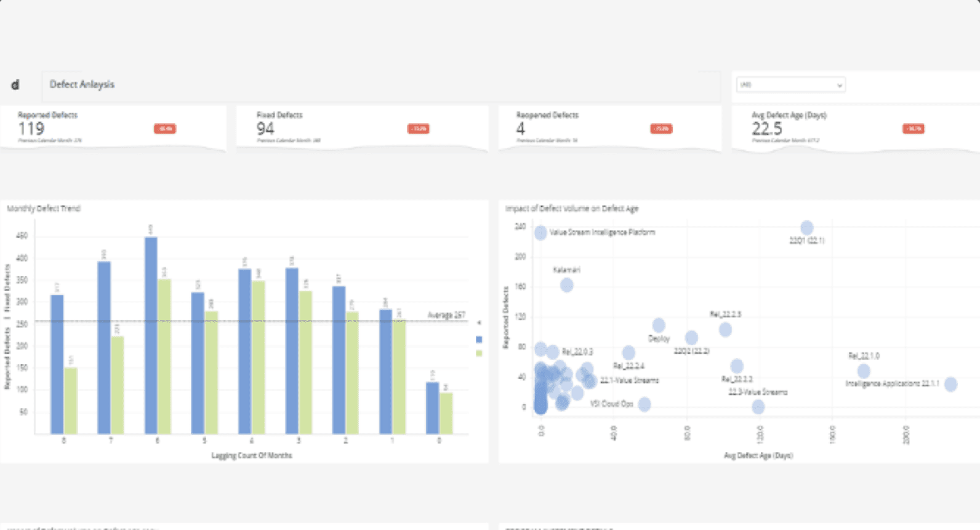Image resolution: width=980 pixels, height=530 pixels.
Task: Click the red change badge on Reported Defects card
Action: pyautogui.click(x=165, y=129)
